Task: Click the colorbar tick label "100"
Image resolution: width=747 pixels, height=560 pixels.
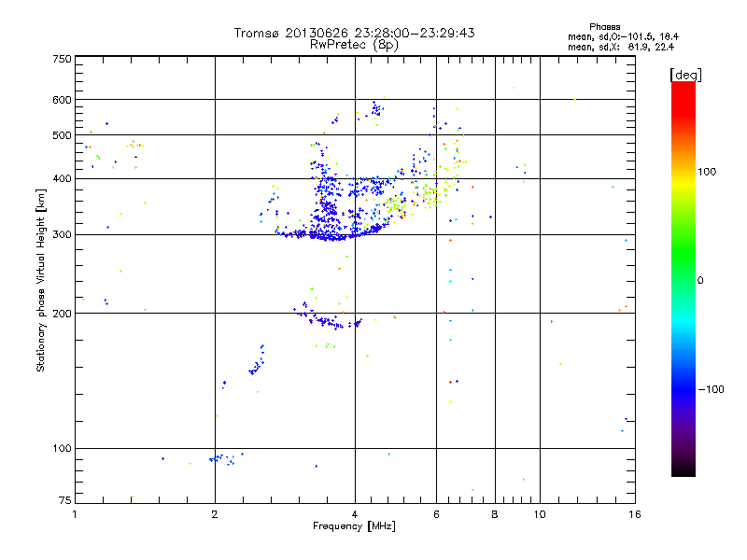Action: click(x=707, y=172)
